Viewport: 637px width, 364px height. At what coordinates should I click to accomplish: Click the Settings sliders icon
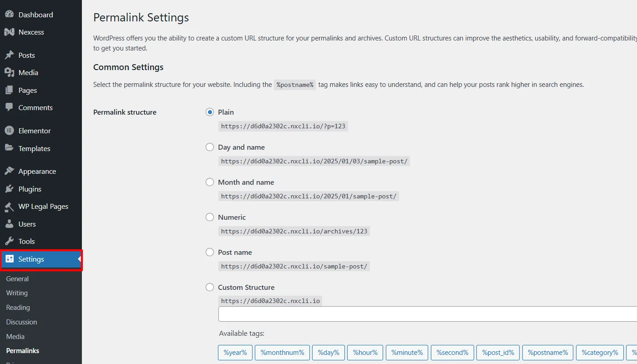[10, 259]
